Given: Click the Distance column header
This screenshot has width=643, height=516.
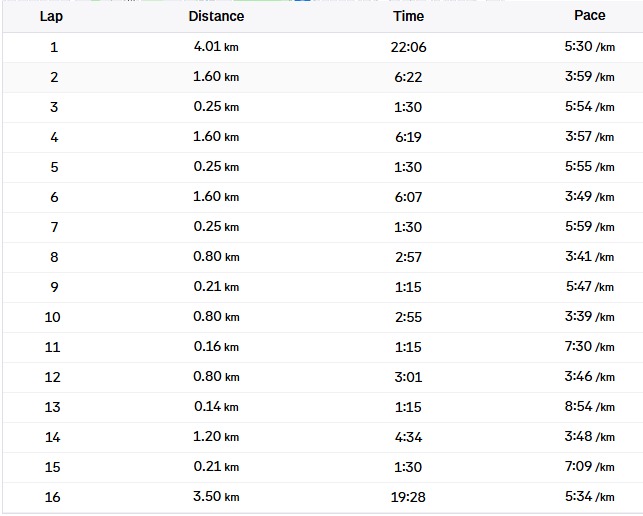Looking at the screenshot, I should [x=216, y=16].
